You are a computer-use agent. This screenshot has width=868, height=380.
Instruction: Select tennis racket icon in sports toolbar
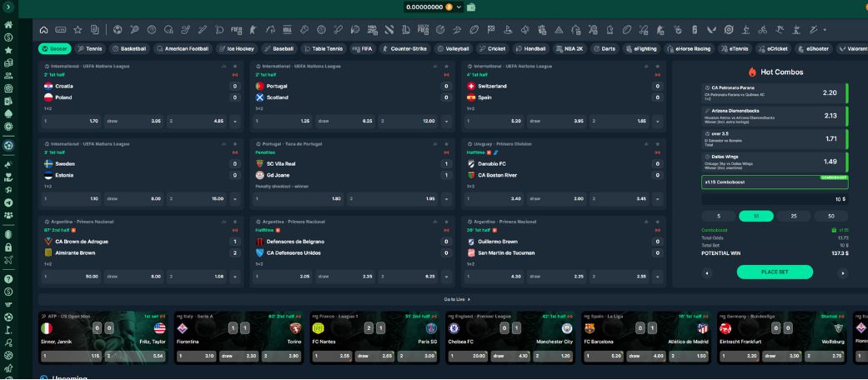point(134,30)
